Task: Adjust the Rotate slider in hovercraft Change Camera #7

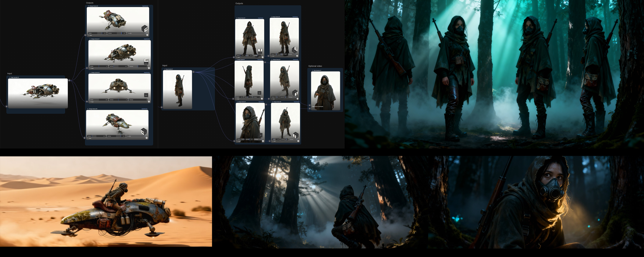Action: pyautogui.click(x=99, y=66)
